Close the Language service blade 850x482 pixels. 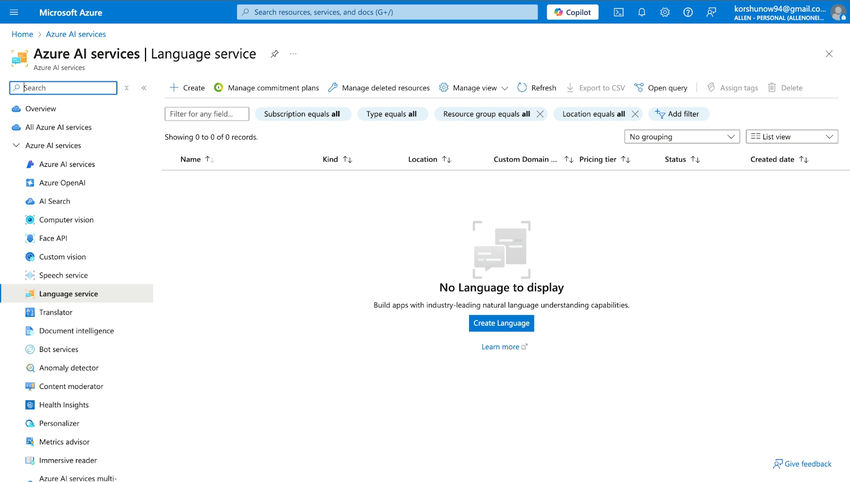pyautogui.click(x=829, y=54)
